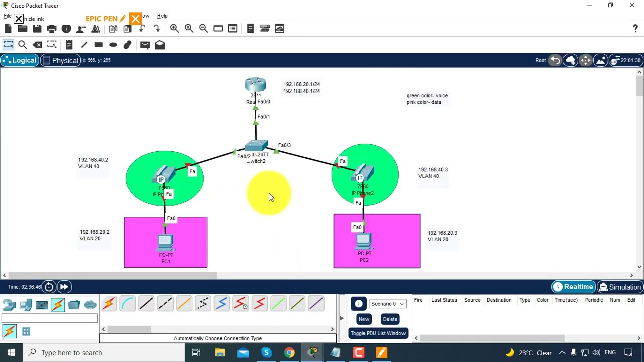Zoom in on the workspace
Image resolution: width=644 pixels, height=362 pixels.
[x=174, y=29]
